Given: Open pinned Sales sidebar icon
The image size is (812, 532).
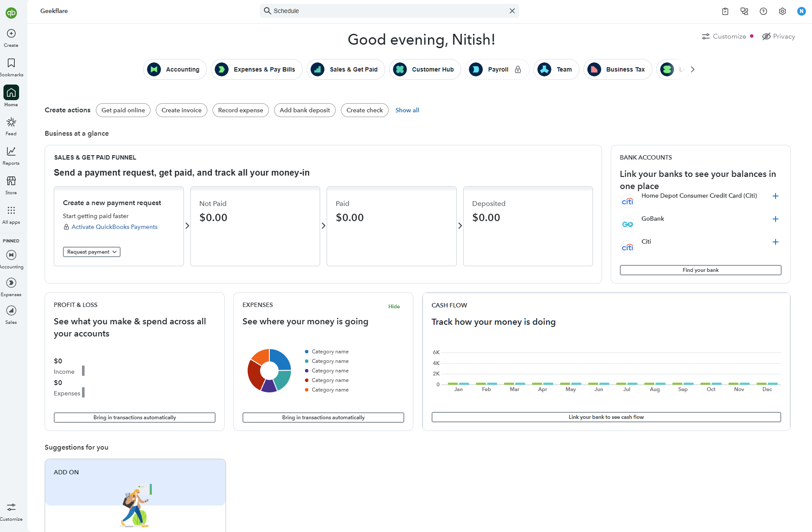Looking at the screenshot, I should click(x=11, y=315).
